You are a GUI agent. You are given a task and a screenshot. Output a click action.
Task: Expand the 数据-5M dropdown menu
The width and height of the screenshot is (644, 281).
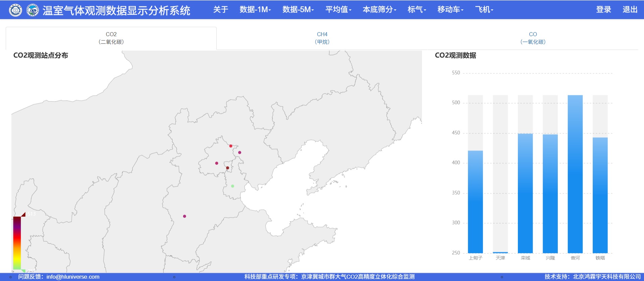click(x=298, y=9)
